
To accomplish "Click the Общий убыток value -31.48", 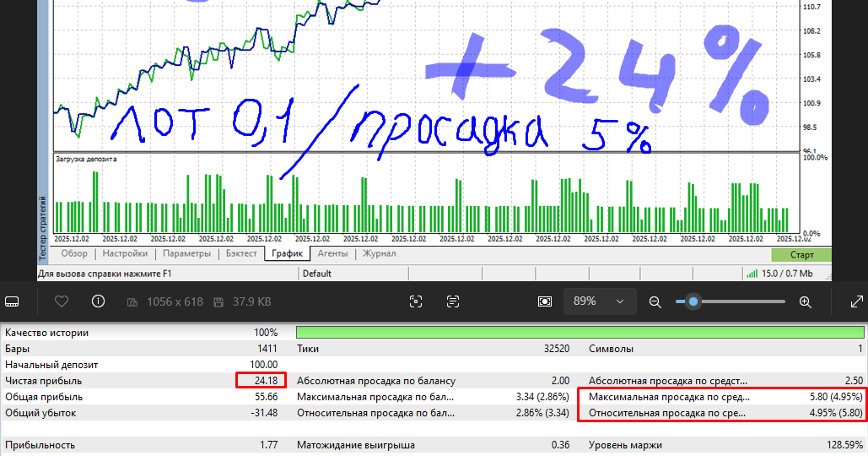I will coord(264,413).
